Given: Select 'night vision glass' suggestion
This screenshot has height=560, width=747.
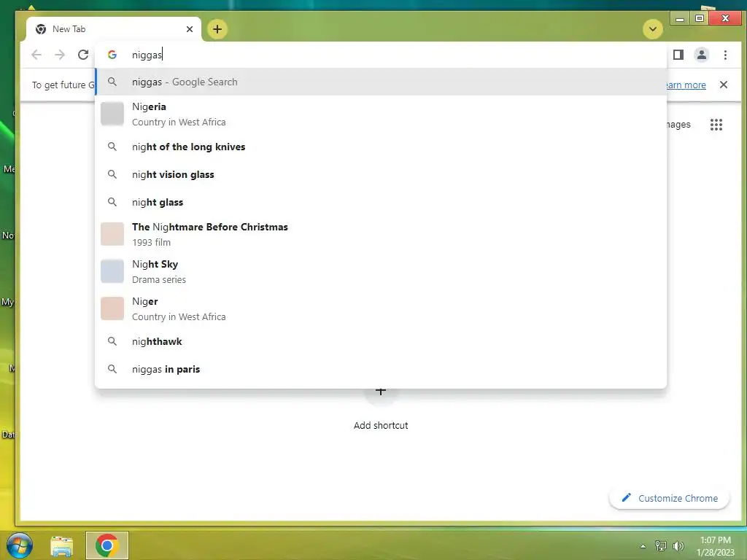Looking at the screenshot, I should (x=381, y=174).
